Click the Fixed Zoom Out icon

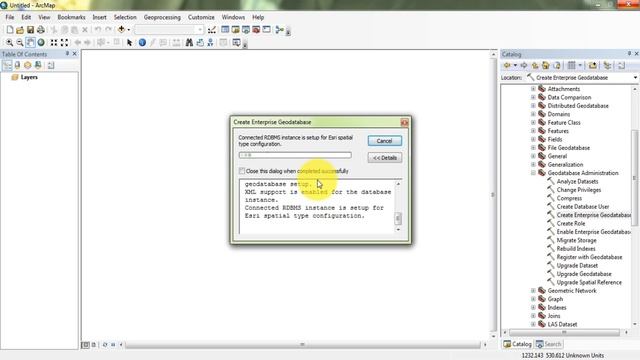pyautogui.click(x=64, y=42)
